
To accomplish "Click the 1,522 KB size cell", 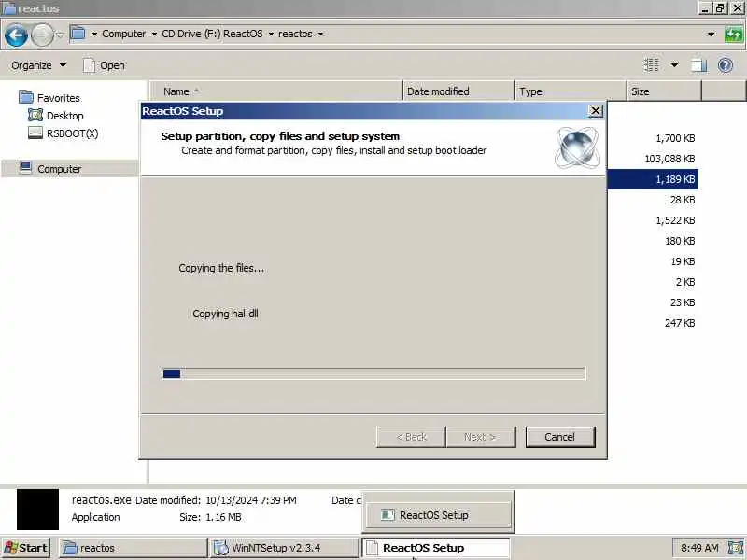I will (675, 220).
